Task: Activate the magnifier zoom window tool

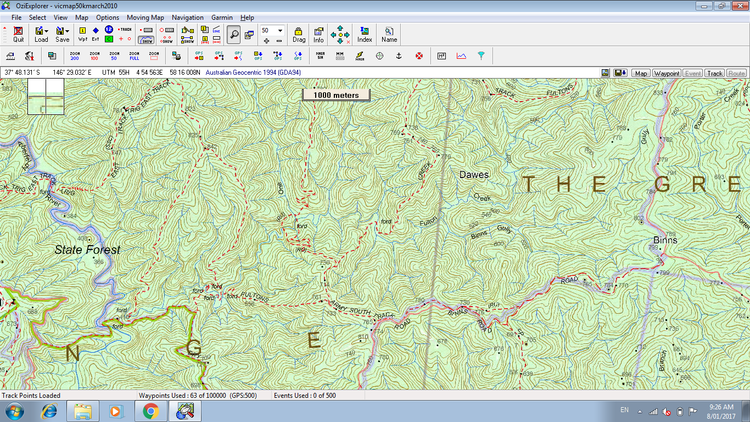Action: (x=234, y=33)
